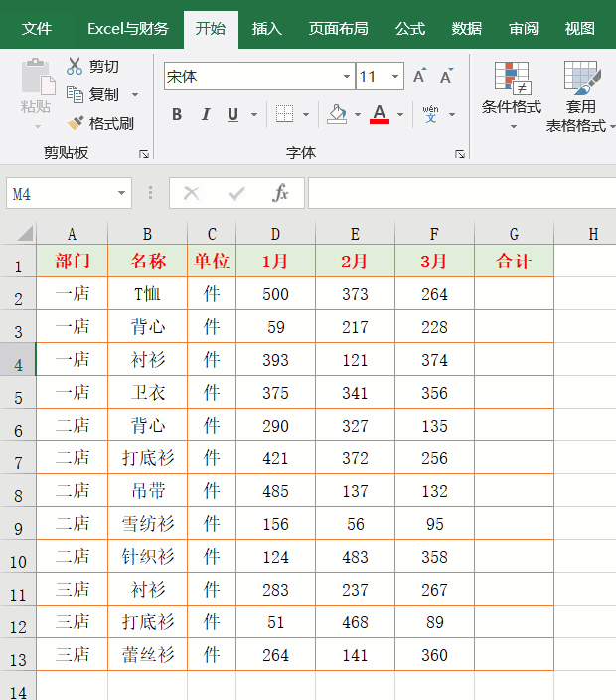Open the 文件 tab

[37, 29]
